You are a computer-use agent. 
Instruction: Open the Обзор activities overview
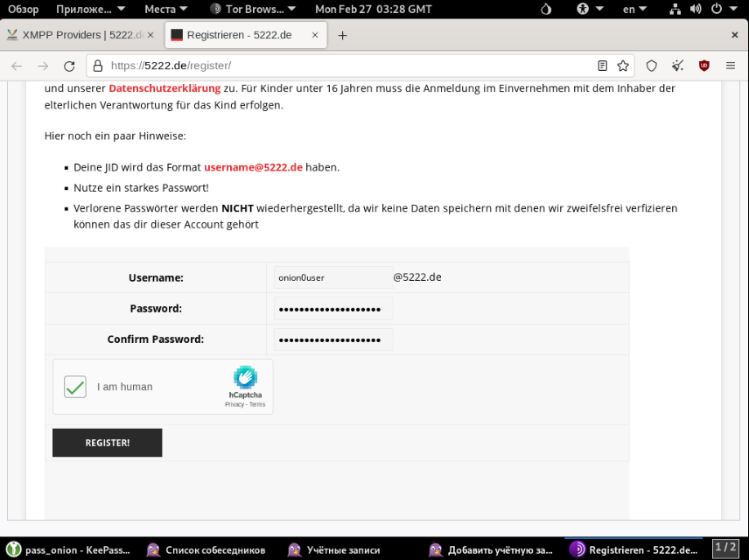point(24,9)
